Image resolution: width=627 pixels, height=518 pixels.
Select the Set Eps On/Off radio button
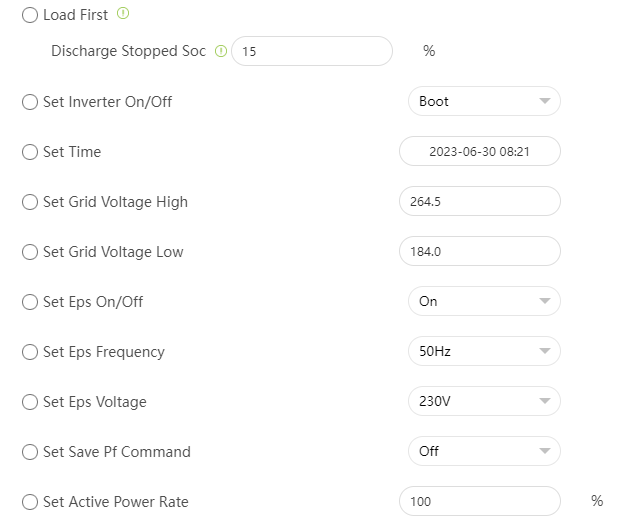(30, 302)
